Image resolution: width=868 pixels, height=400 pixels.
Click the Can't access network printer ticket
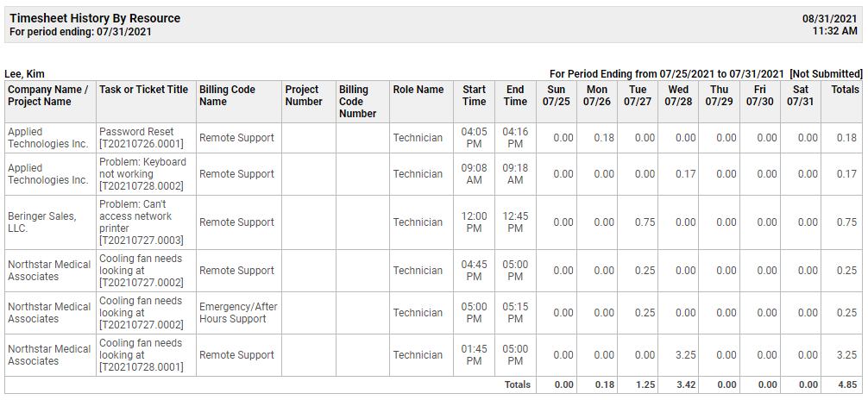146,222
